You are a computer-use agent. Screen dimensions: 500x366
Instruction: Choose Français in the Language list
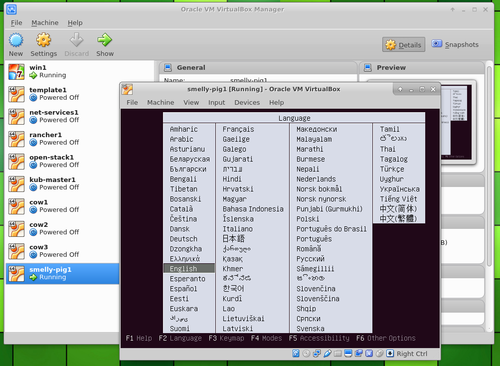pos(238,129)
